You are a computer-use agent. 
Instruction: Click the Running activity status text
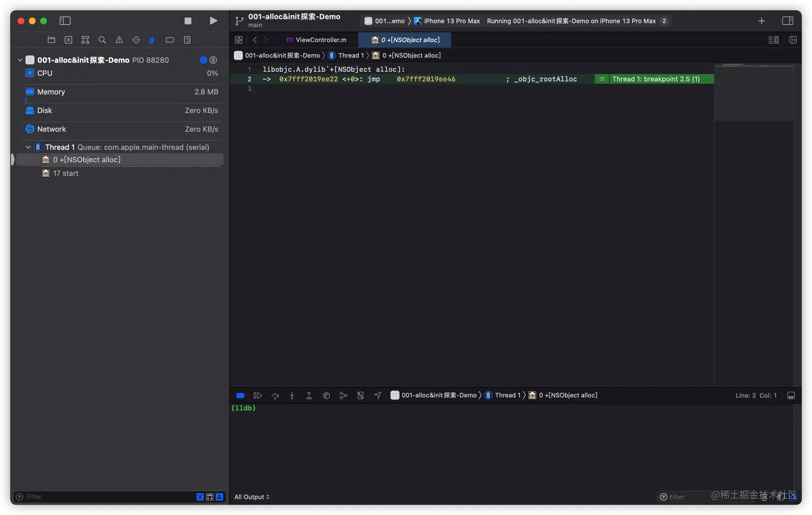click(571, 21)
